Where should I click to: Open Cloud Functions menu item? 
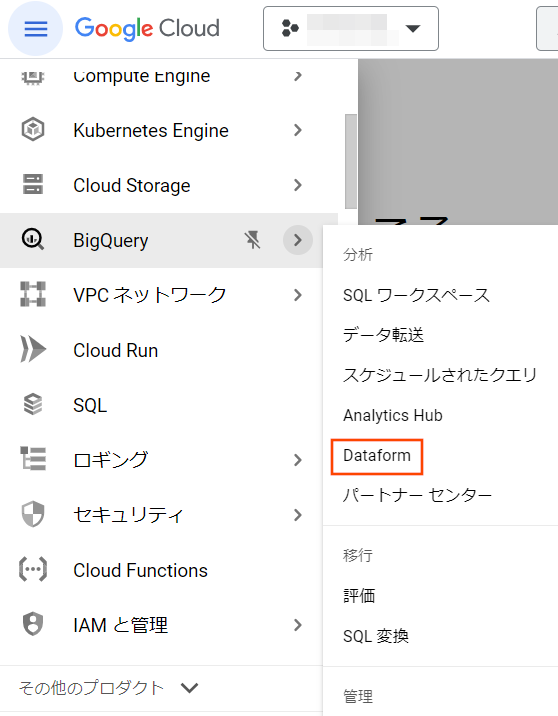point(141,570)
